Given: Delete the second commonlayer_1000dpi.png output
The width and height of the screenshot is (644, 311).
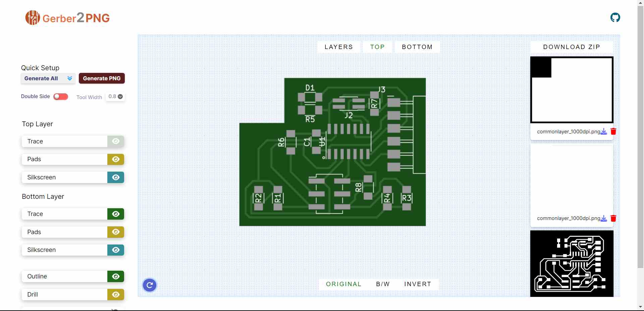Looking at the screenshot, I should tap(613, 218).
